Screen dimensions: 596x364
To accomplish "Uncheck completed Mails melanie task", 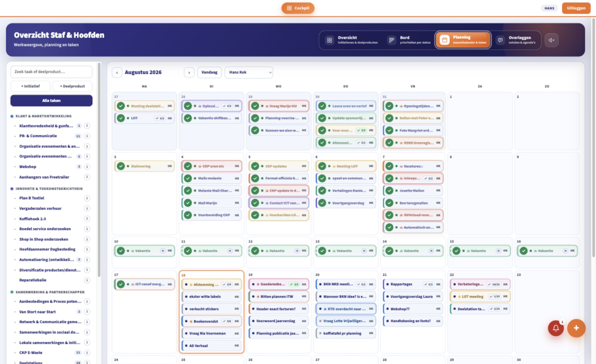I will tap(188, 178).
